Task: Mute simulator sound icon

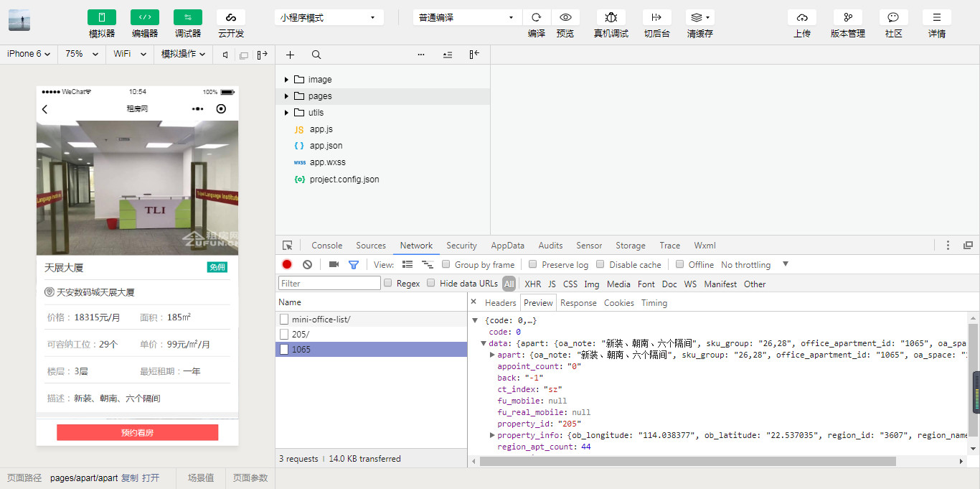Action: pos(225,55)
